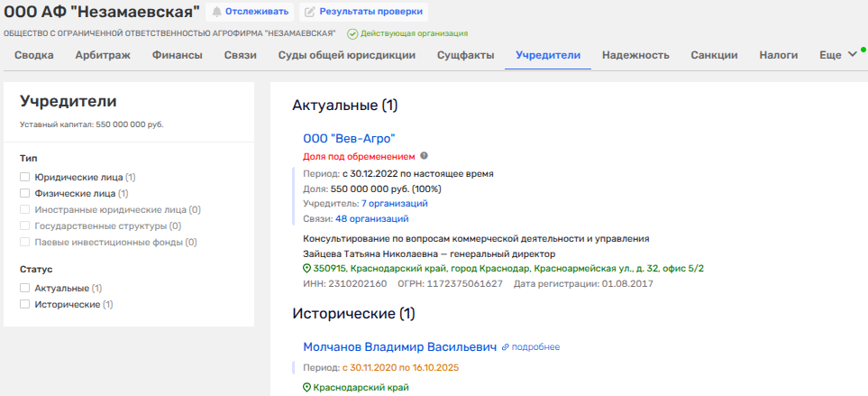Open the 350915 Краснодар address link
868x396 pixels.
coord(508,269)
